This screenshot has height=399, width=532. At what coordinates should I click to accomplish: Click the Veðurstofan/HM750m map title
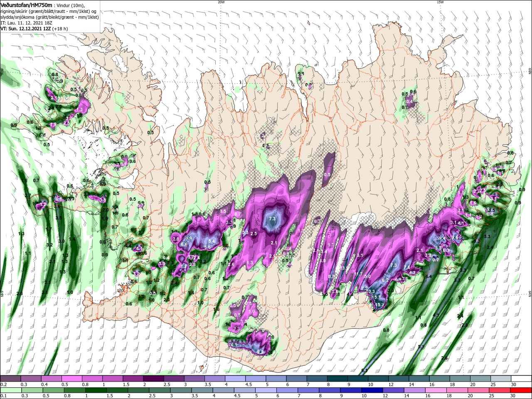coord(26,5)
